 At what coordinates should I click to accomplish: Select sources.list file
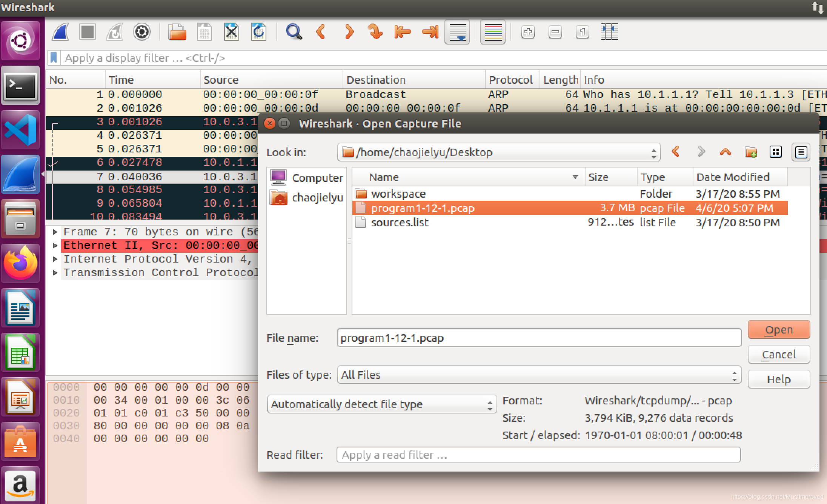(x=570, y=222)
